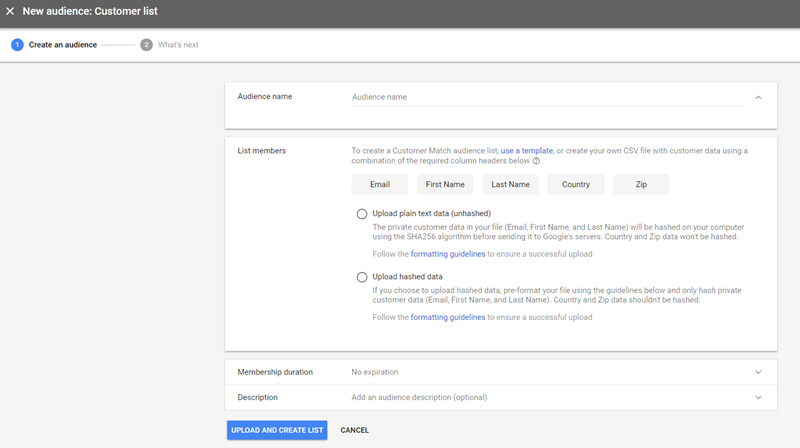Click the Zip column chip
Viewport: 800px width, 448px height.
(x=641, y=185)
